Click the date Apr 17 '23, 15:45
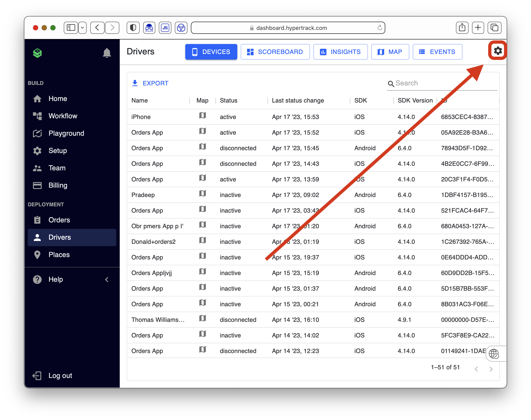 tap(295, 148)
